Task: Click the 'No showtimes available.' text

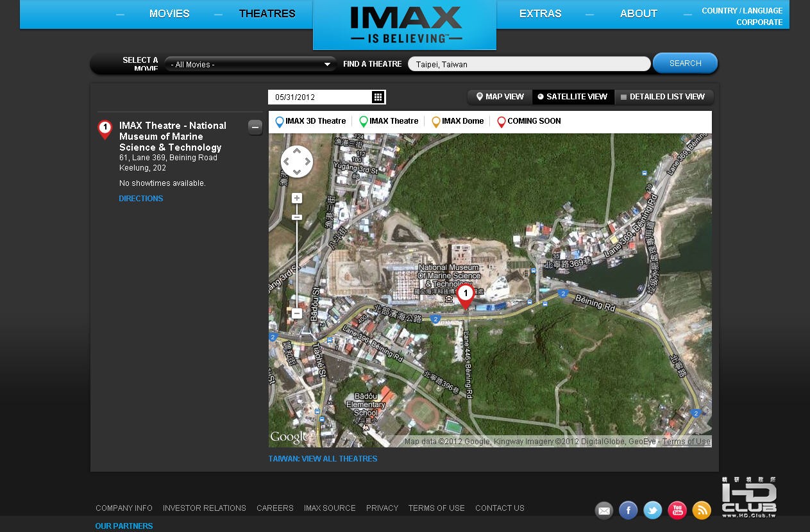Action: 162,183
